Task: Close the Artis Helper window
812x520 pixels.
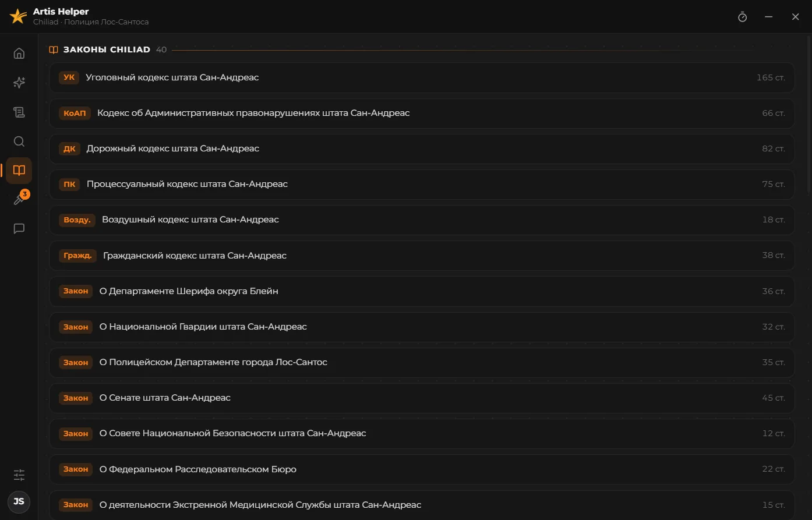Action: (x=795, y=17)
